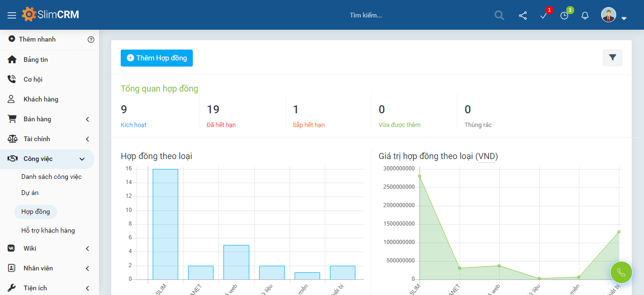Click Thêm Hợp đồng button
Screen dimensions: 644x295
tap(157, 58)
